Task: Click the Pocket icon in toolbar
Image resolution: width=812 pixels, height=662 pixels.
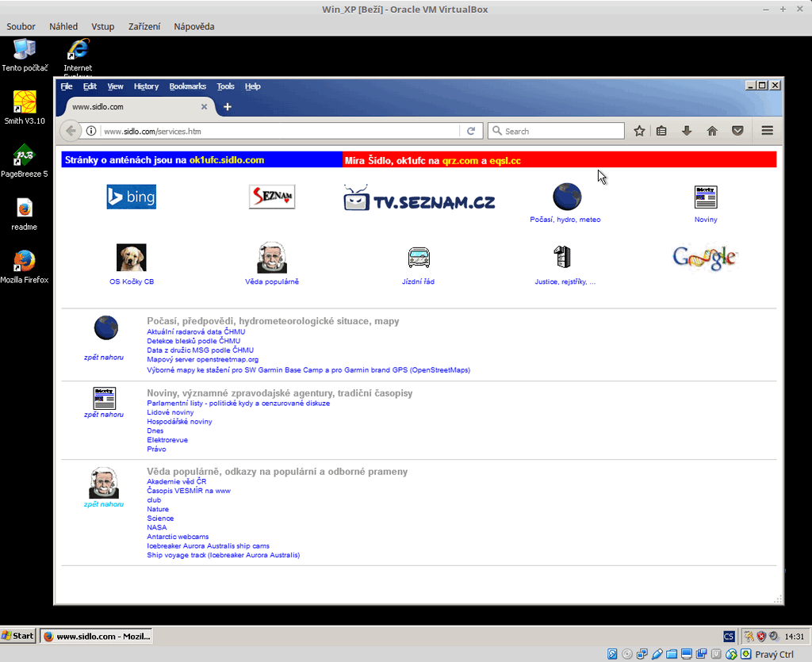Action: (737, 131)
